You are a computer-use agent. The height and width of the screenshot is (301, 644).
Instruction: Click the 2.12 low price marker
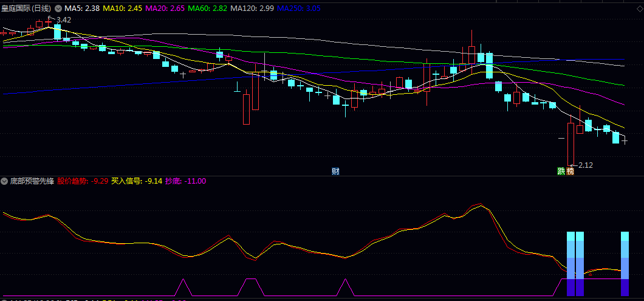[585, 165]
